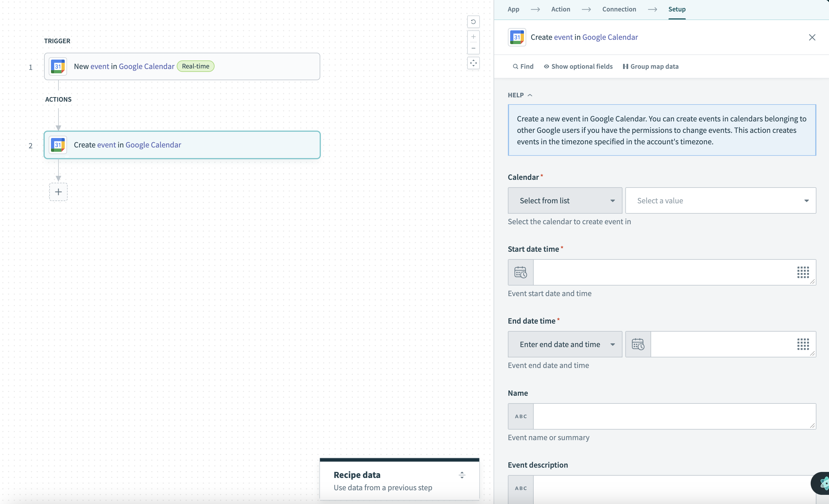Click the undo/reset canvas icon
The height and width of the screenshot is (504, 829).
point(473,22)
